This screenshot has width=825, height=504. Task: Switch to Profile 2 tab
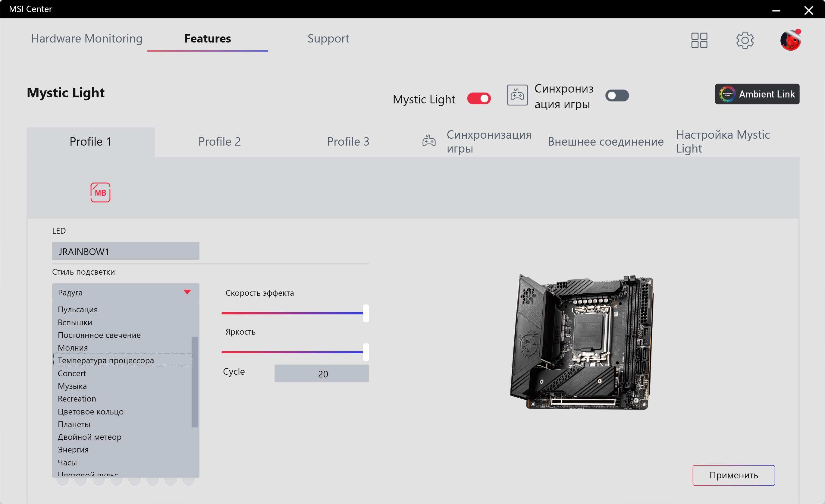(x=219, y=141)
